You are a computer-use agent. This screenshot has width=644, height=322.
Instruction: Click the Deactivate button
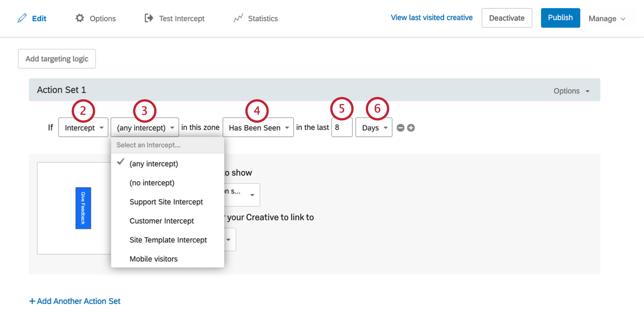pos(506,18)
